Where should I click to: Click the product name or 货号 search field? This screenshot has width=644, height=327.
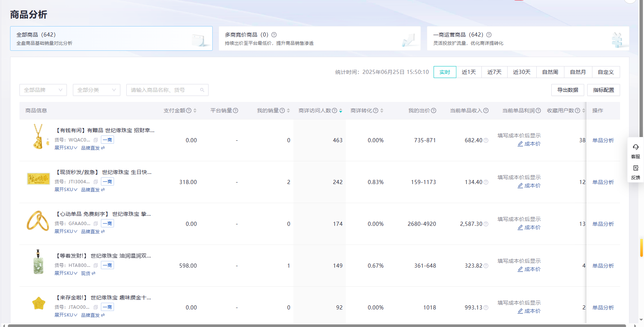coord(163,90)
